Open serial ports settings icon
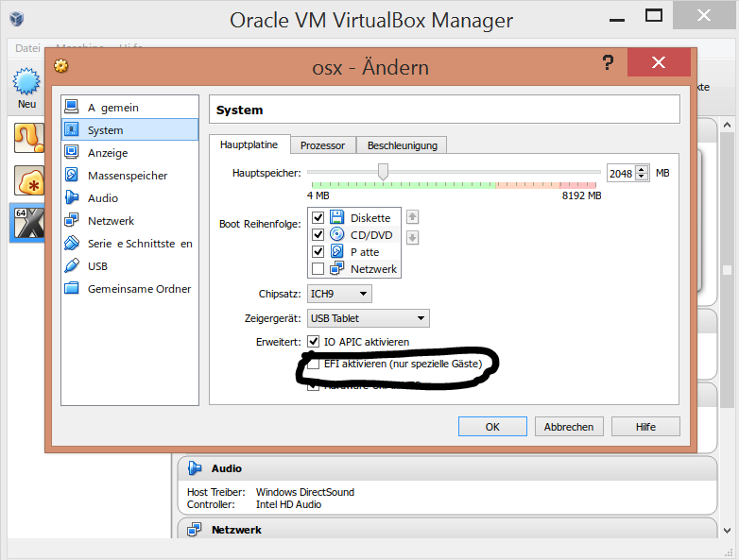 [72, 243]
